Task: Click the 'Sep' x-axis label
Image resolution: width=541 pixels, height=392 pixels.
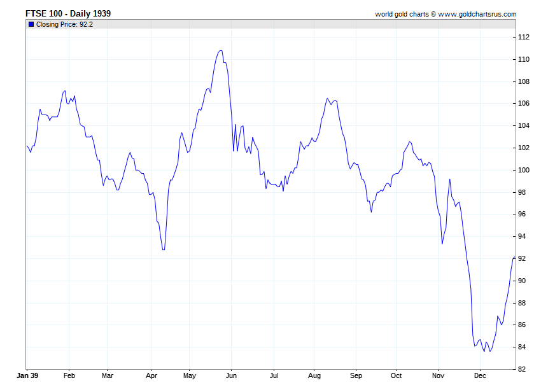Action: [356, 375]
